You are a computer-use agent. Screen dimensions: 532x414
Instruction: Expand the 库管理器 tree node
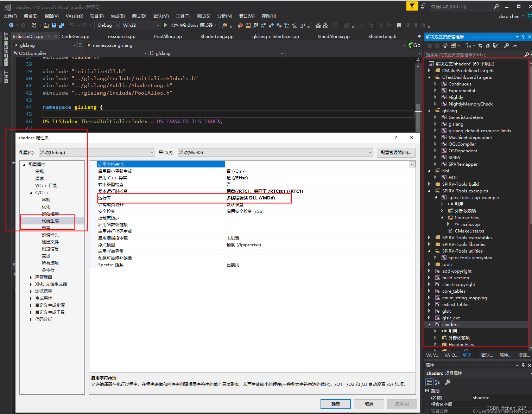click(x=31, y=277)
